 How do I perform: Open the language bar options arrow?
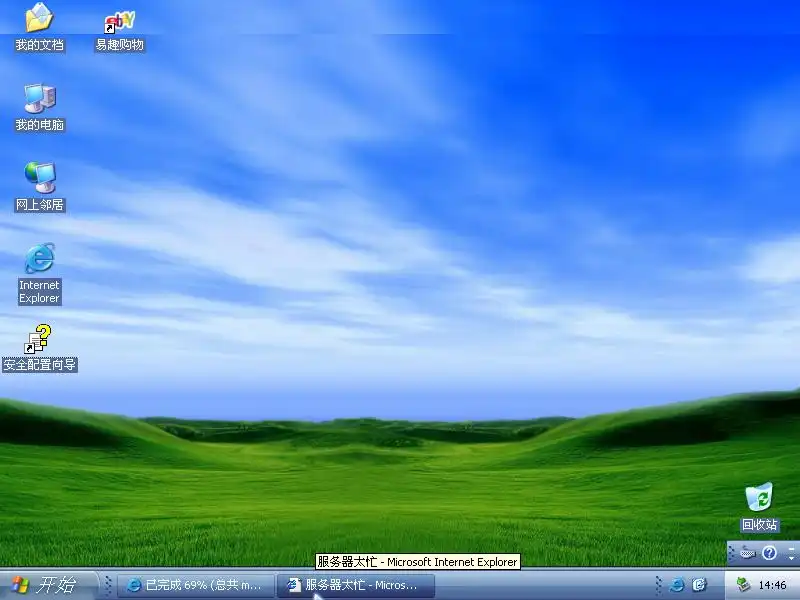point(791,558)
